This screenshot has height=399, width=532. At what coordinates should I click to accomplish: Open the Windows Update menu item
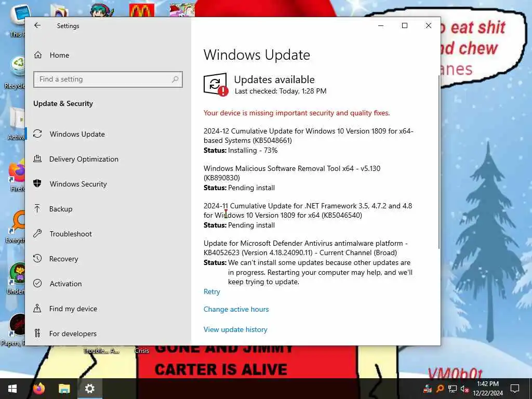77,134
